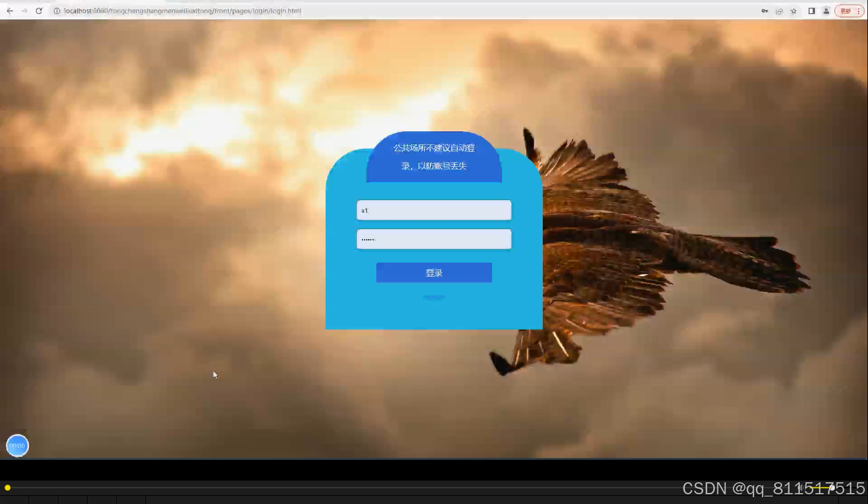Click the yellow video progress knob
Image resolution: width=868 pixels, height=504 pixels.
click(x=7, y=488)
